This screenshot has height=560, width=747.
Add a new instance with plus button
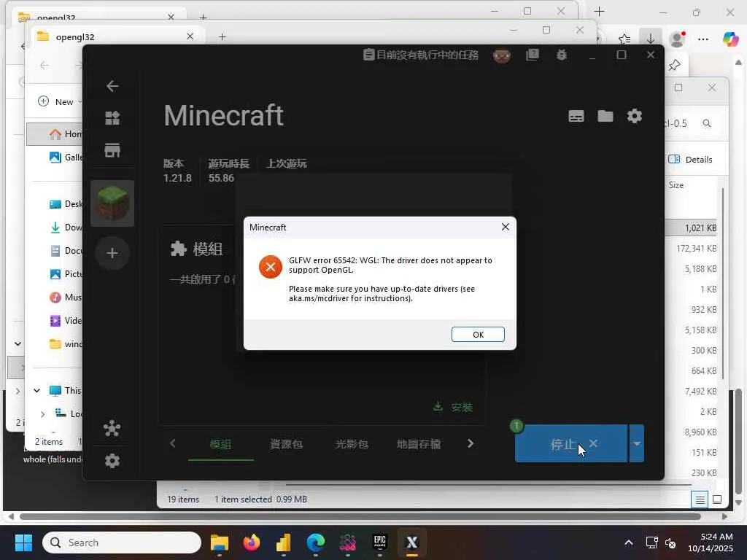point(112,253)
